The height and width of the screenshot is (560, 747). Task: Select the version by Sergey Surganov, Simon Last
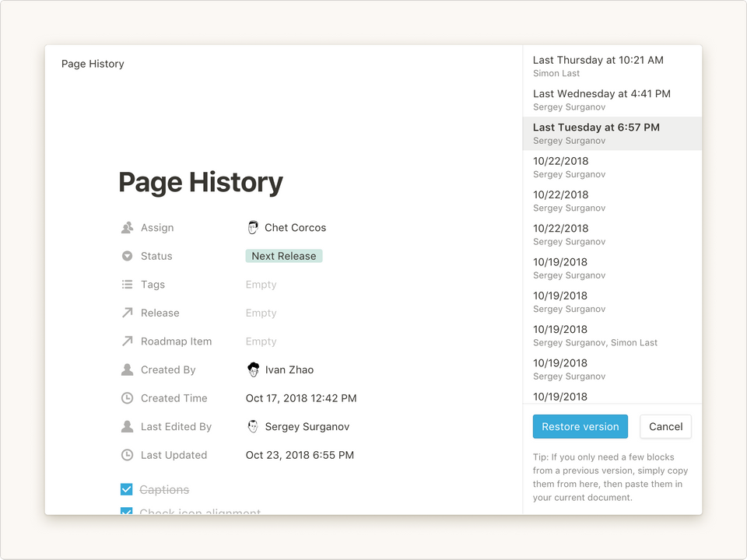pyautogui.click(x=612, y=335)
